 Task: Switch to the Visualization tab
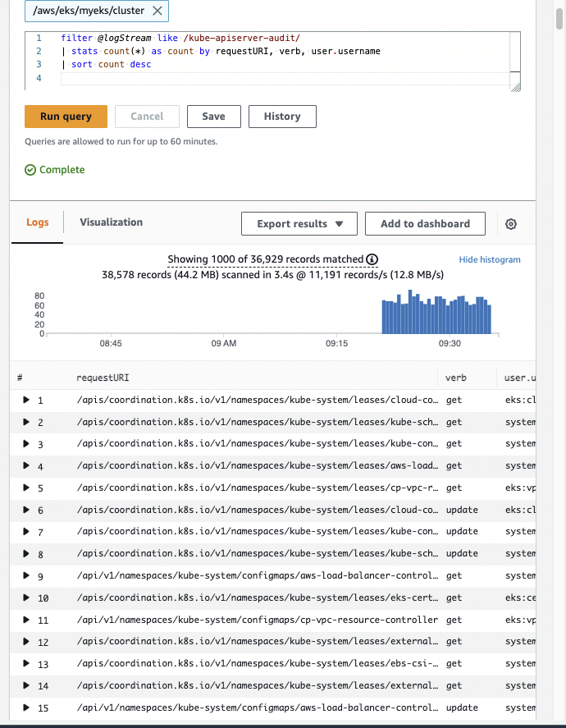(112, 222)
